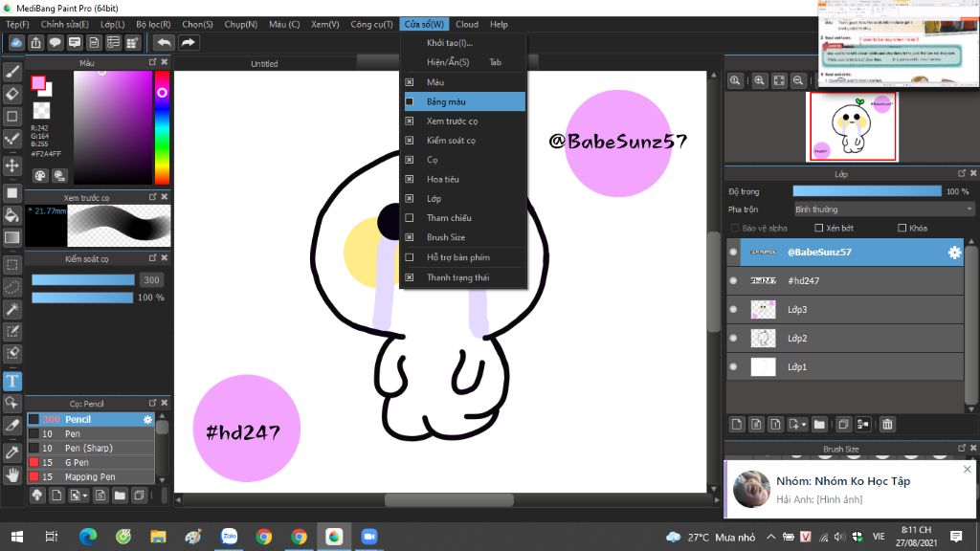Viewport: 980px width, 551px height.
Task: Select the rectangular selection tool
Action: [11, 265]
